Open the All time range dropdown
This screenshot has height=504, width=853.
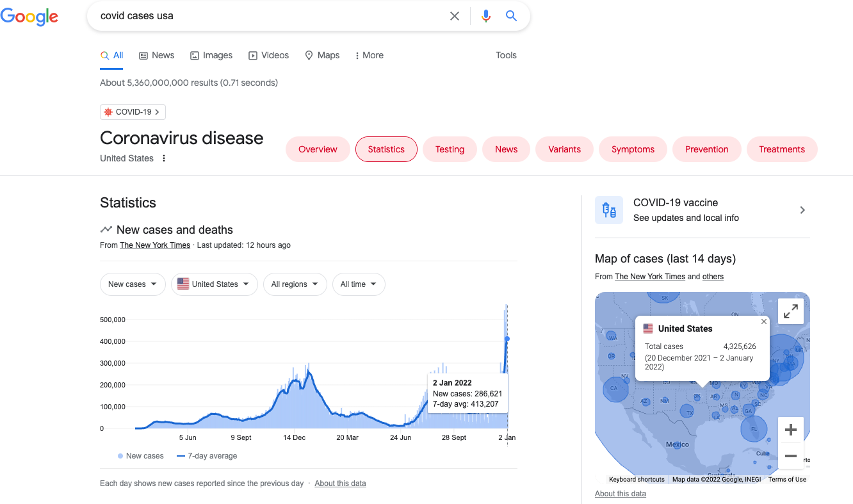[359, 284]
